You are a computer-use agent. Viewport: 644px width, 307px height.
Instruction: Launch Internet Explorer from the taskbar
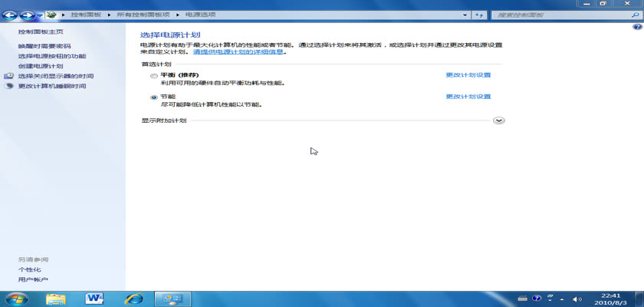[134, 298]
